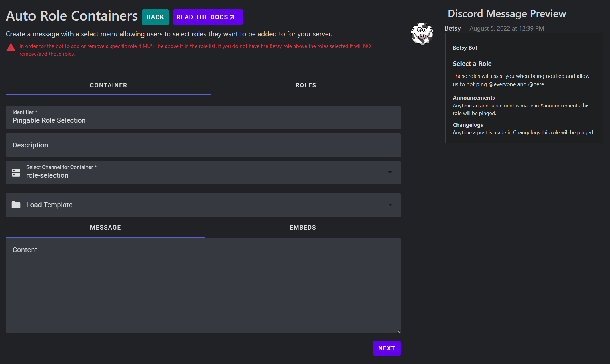
Task: Click the server channel icon beside role-selection
Action: tap(16, 172)
